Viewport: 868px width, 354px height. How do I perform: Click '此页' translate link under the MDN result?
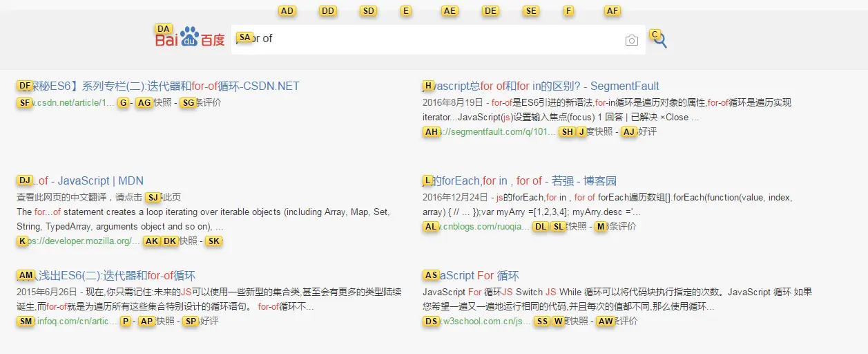(163, 198)
